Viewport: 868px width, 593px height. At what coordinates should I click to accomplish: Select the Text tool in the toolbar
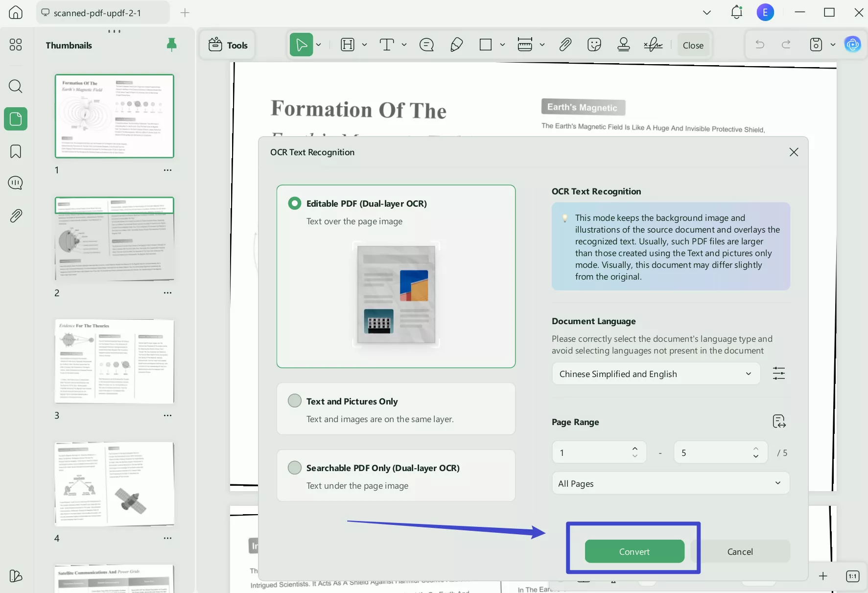click(x=387, y=45)
